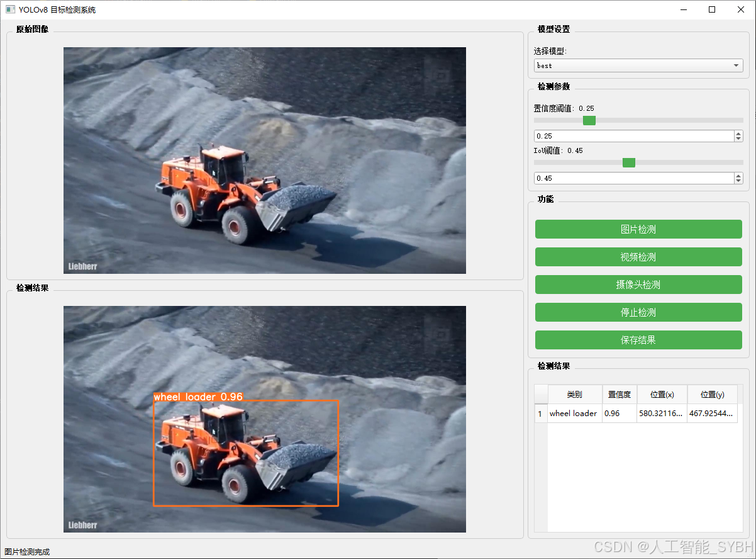Click the 类别 column header
The image size is (756, 559).
[x=575, y=395]
